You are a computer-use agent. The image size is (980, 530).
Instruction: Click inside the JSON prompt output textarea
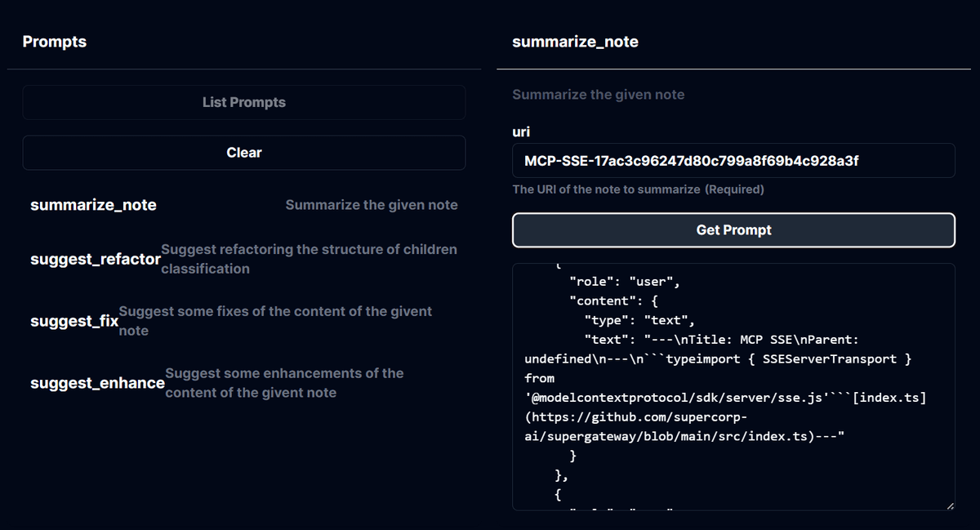click(x=733, y=387)
